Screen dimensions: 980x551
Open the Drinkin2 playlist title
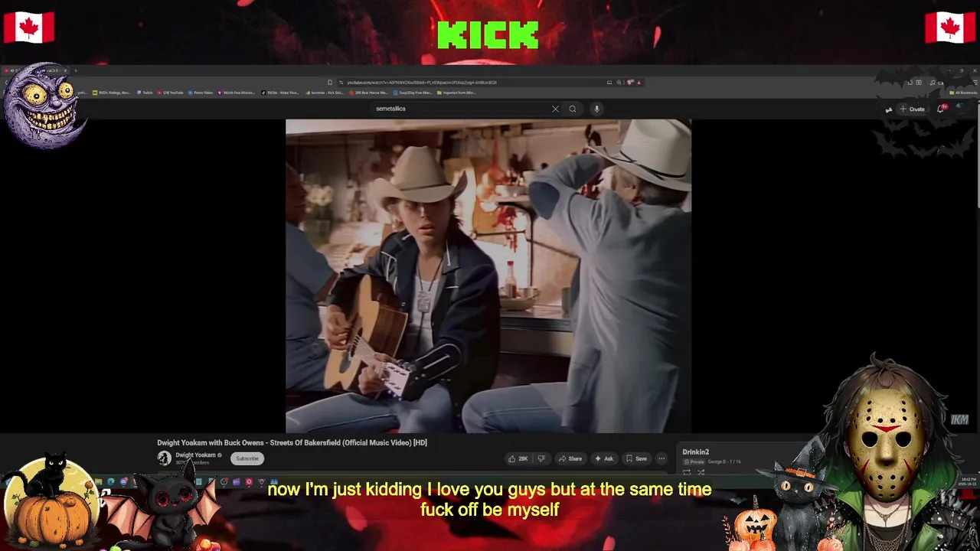coord(696,452)
